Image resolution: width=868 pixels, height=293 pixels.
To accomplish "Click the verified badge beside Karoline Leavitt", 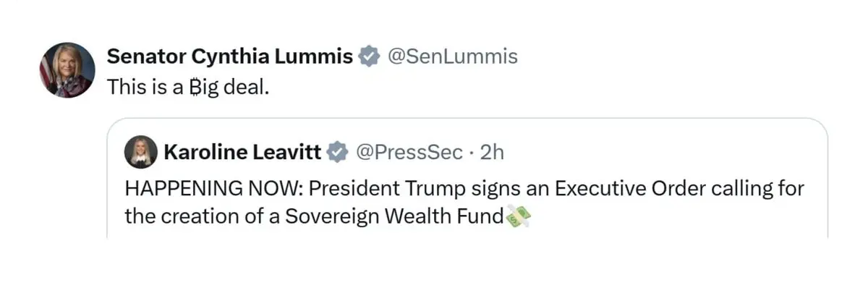I will (x=336, y=152).
